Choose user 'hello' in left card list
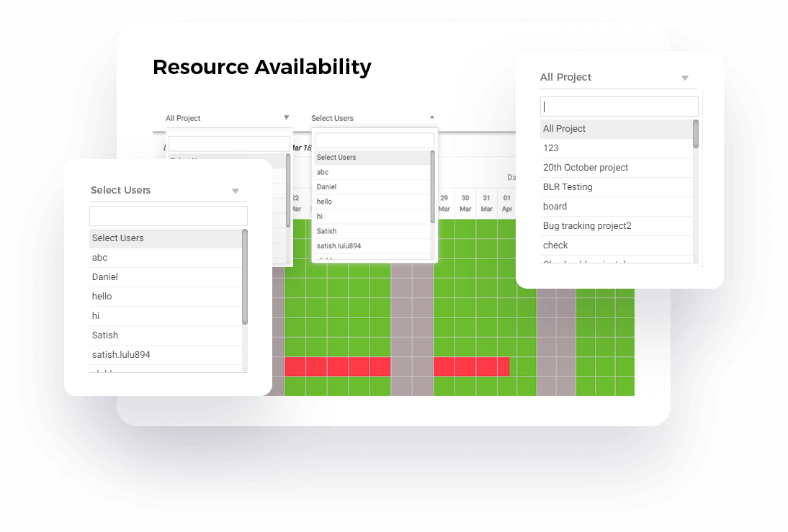The width and height of the screenshot is (788, 532). (x=166, y=297)
